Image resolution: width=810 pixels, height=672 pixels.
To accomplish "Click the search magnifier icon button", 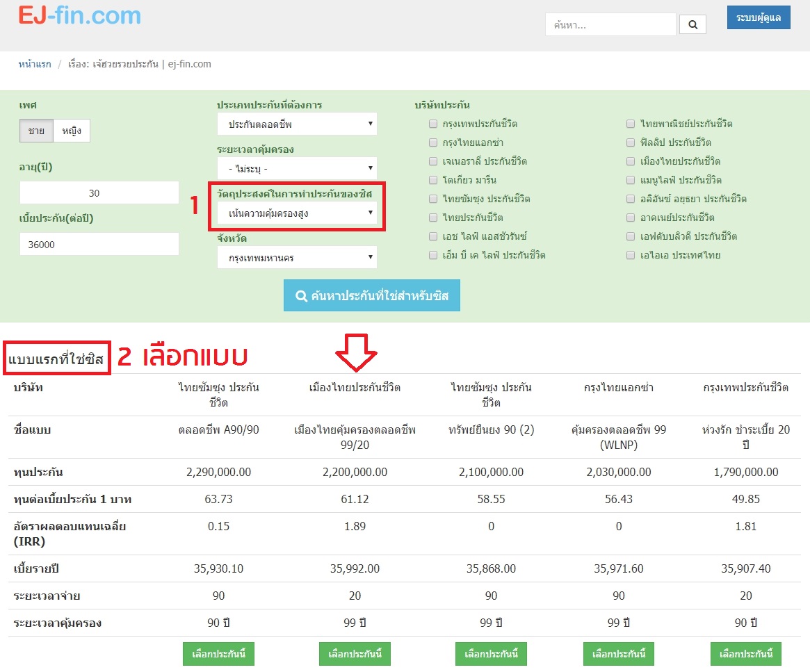I will pos(692,25).
